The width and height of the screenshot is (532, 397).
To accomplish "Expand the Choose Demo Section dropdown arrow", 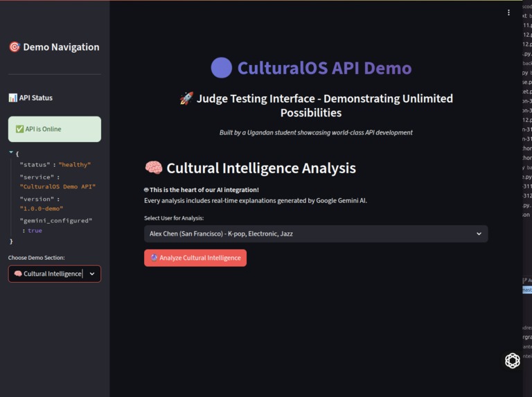I will click(x=92, y=274).
